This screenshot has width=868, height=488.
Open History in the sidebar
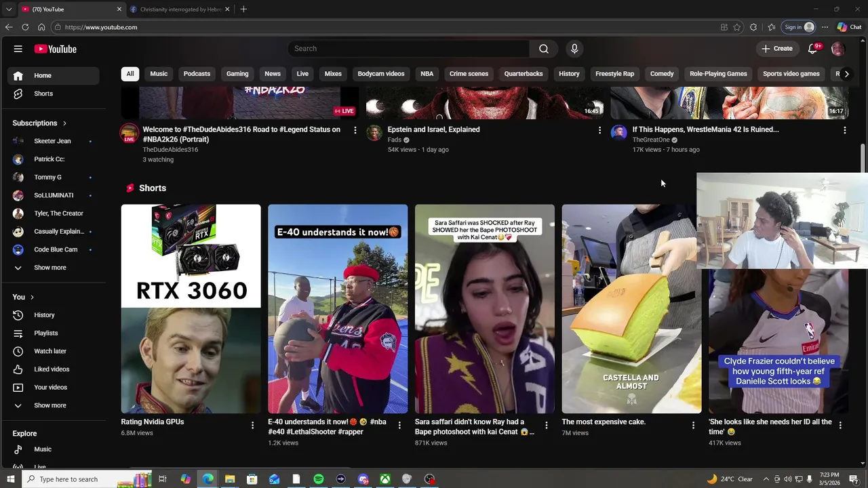(55, 315)
